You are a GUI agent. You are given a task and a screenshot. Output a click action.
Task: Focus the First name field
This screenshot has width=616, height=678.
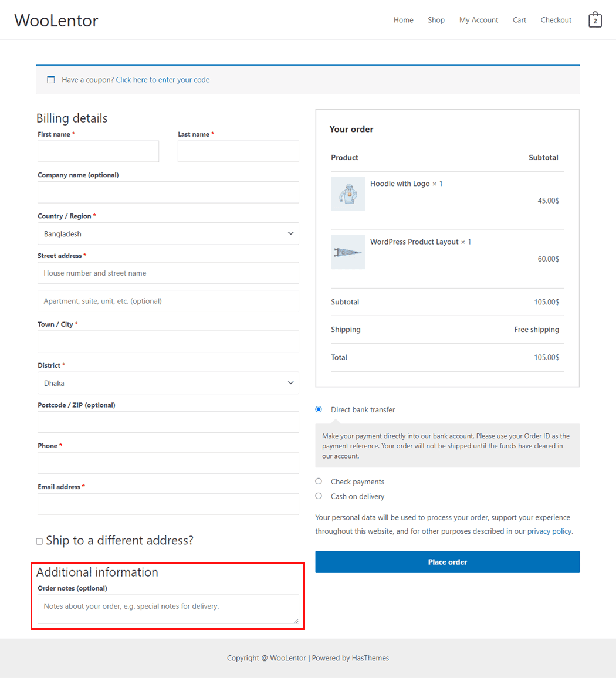[x=98, y=151]
